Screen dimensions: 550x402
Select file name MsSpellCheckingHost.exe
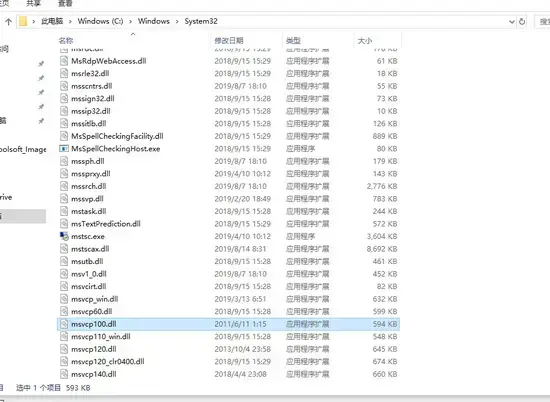tap(115, 149)
